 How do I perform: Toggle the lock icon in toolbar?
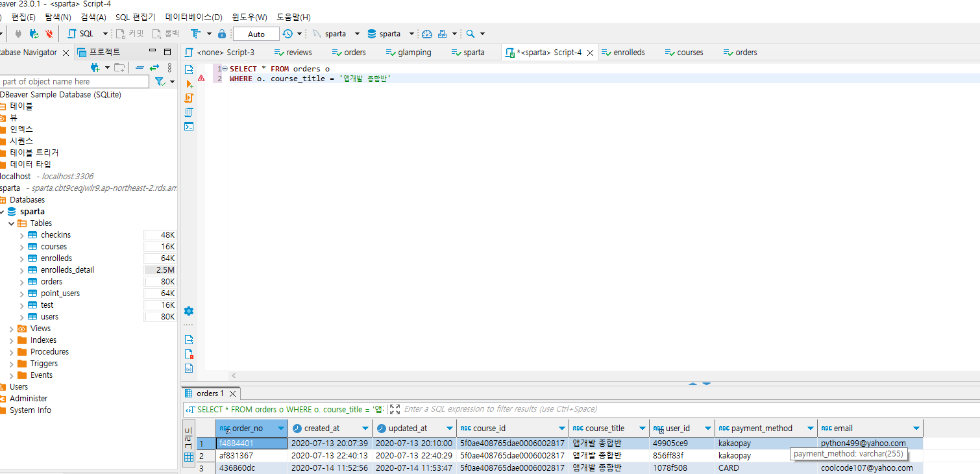coord(222,34)
